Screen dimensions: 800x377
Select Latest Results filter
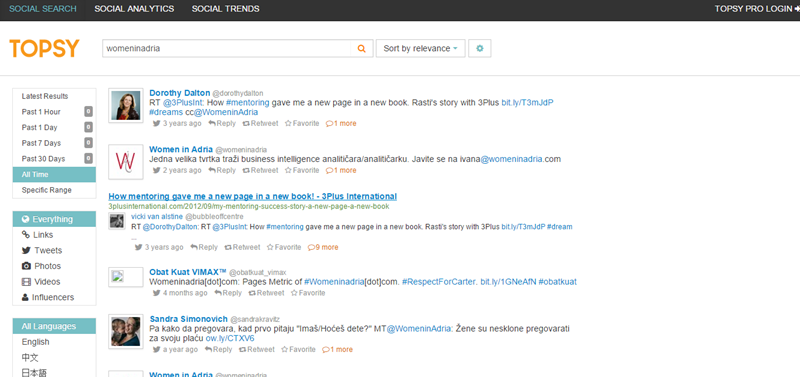pos(54,96)
